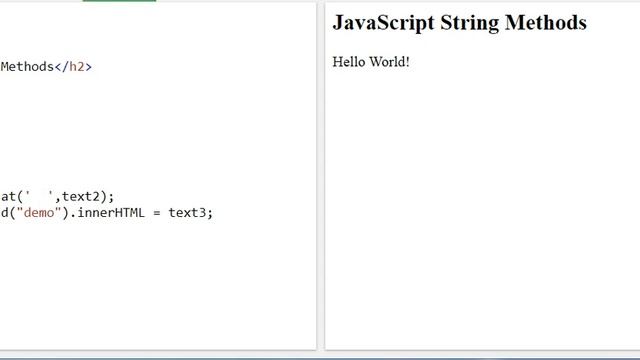Click the Hello World! output text

point(371,62)
